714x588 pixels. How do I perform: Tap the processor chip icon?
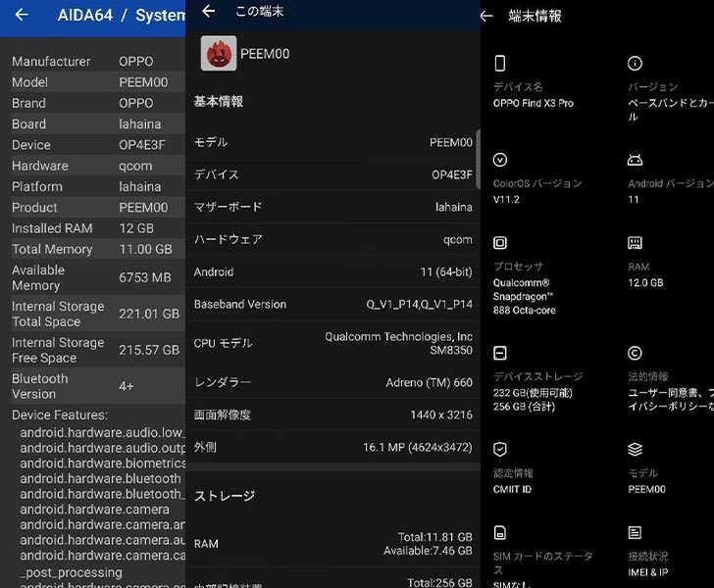tap(500, 243)
